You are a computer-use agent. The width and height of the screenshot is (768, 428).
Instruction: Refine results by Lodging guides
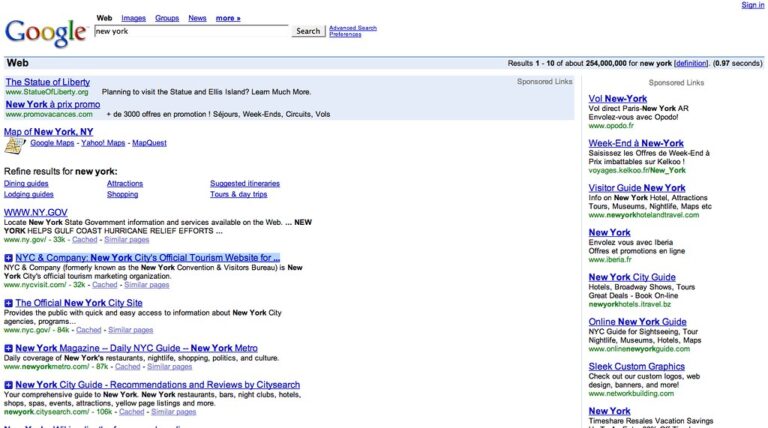point(28,194)
